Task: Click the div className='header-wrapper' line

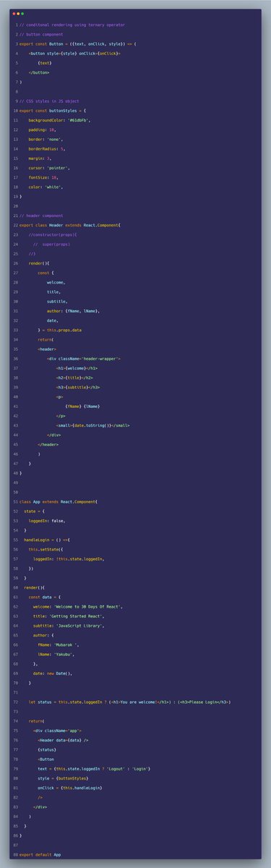Action: pyautogui.click(x=84, y=358)
